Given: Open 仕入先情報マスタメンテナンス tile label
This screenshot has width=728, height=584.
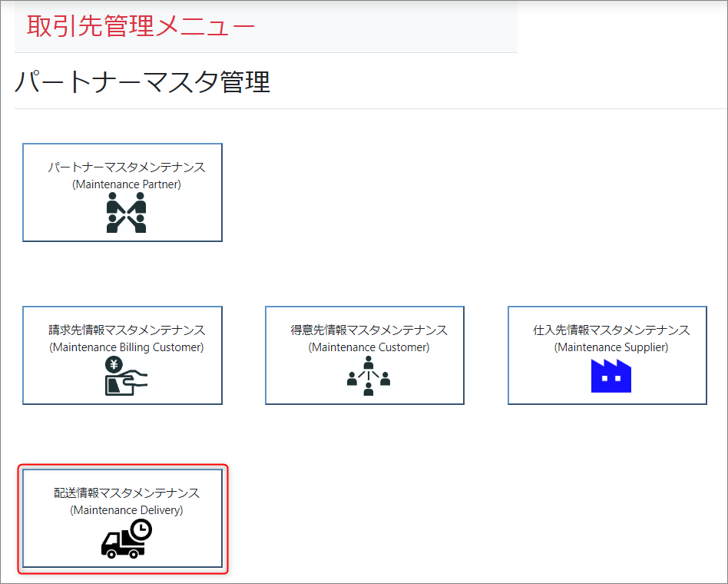Looking at the screenshot, I should coord(611,330).
